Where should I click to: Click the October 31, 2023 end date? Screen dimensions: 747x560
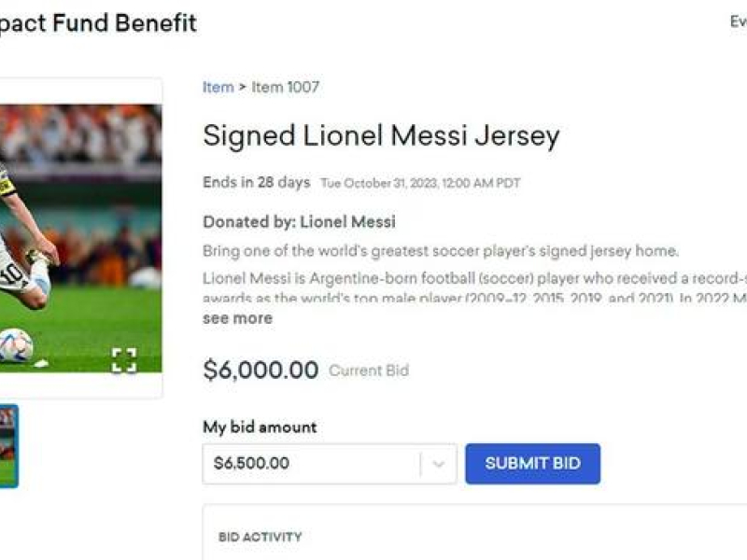click(x=420, y=184)
